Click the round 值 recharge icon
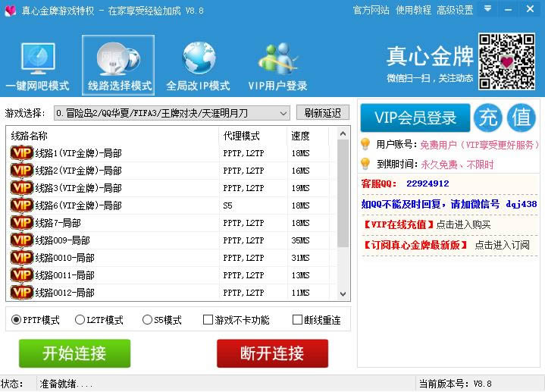545x392 pixels. [521, 118]
